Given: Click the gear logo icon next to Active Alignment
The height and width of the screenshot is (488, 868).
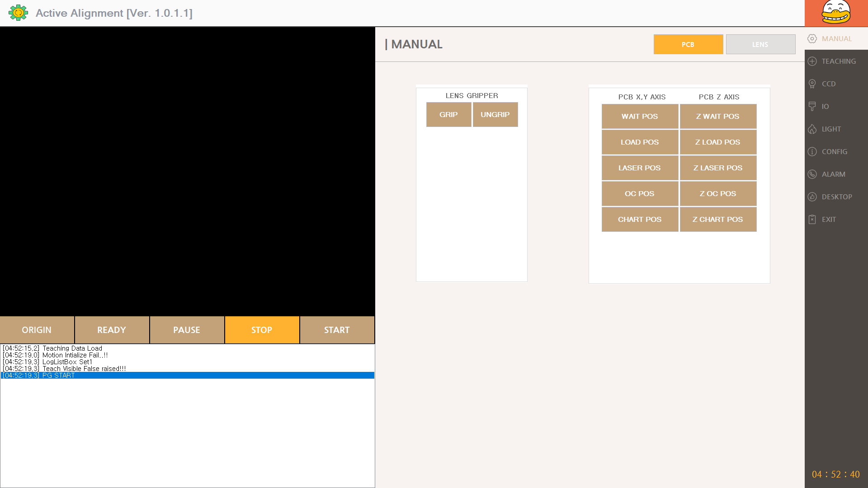Looking at the screenshot, I should point(19,13).
